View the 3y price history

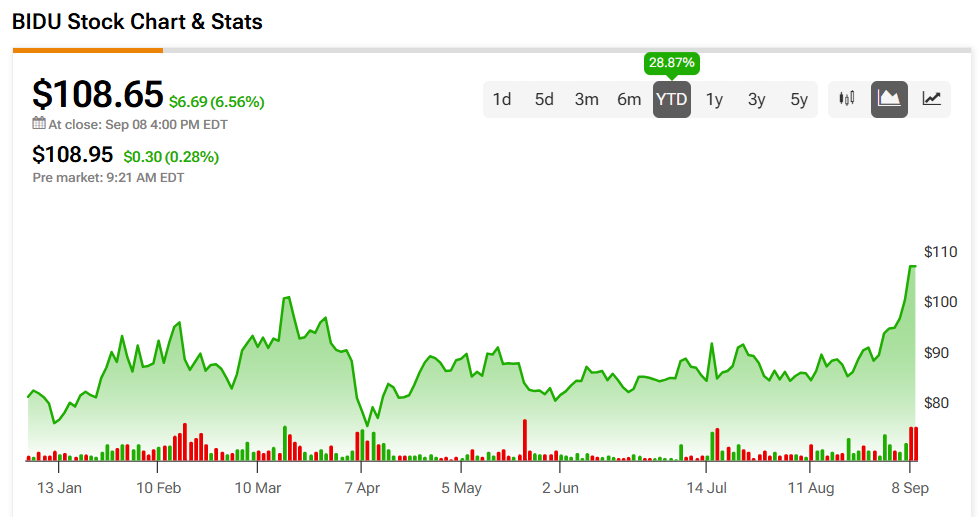coord(756,99)
